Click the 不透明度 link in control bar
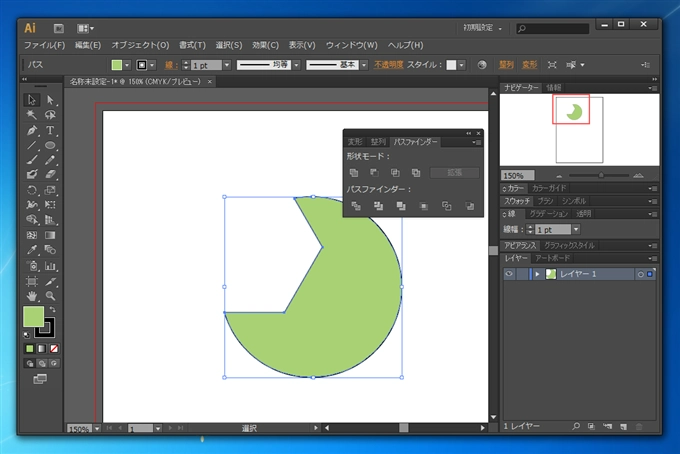 389,65
